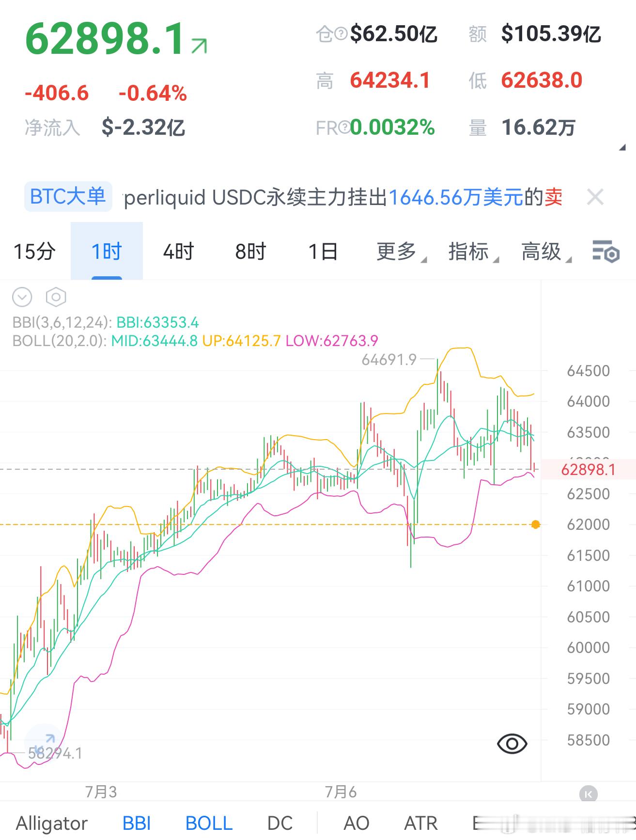Click the -406.6 price change
636x840 pixels.
57,93
